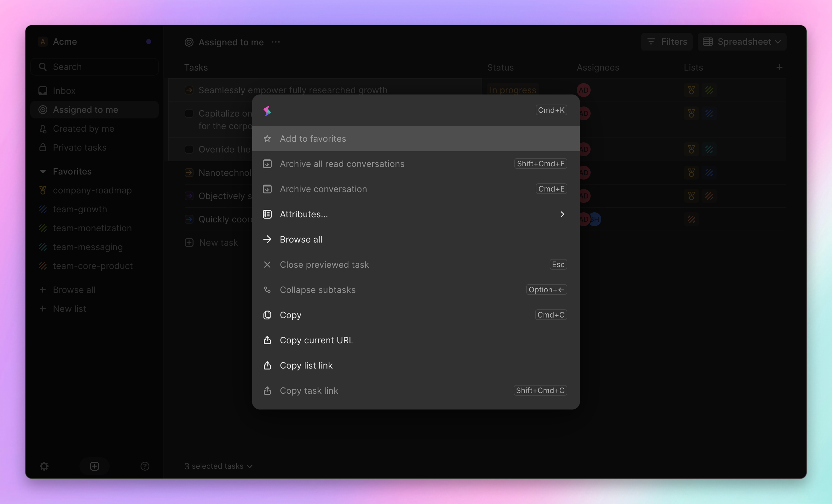Collapse the Favorites section
This screenshot has height=504, width=832.
click(x=43, y=171)
